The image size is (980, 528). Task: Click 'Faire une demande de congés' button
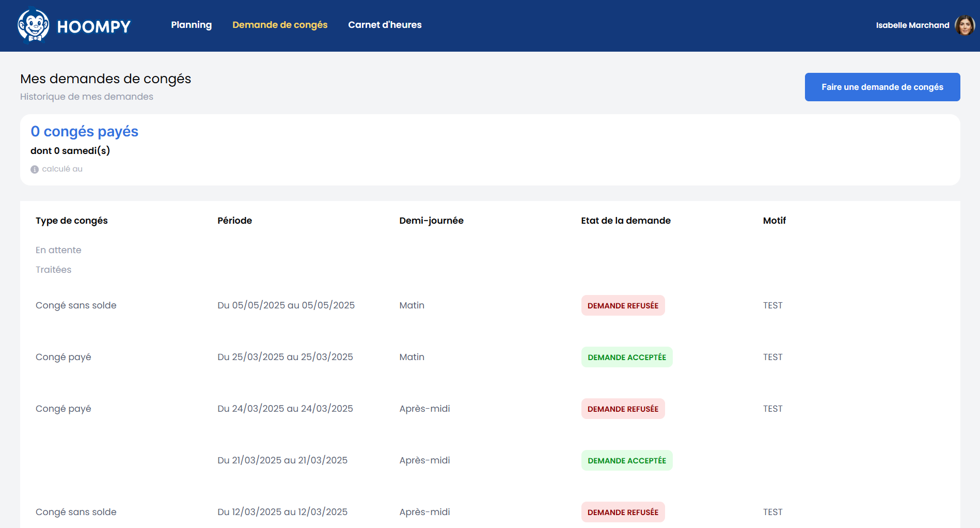pos(882,87)
